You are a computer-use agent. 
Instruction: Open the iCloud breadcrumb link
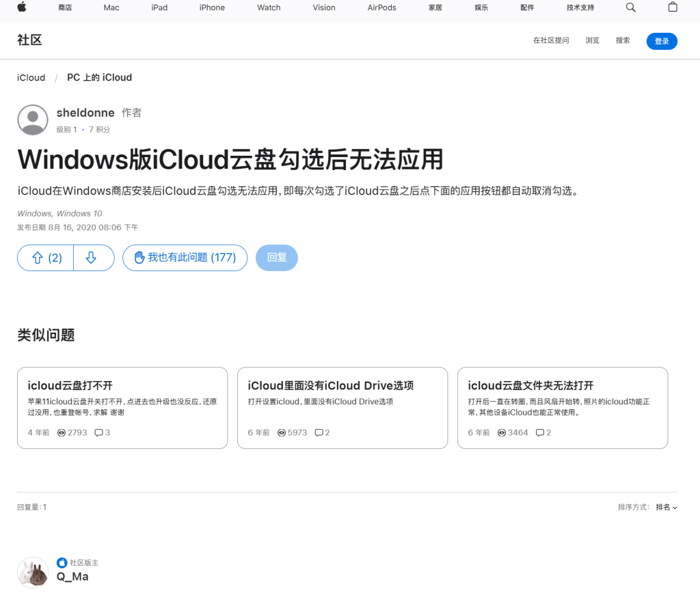click(x=31, y=78)
